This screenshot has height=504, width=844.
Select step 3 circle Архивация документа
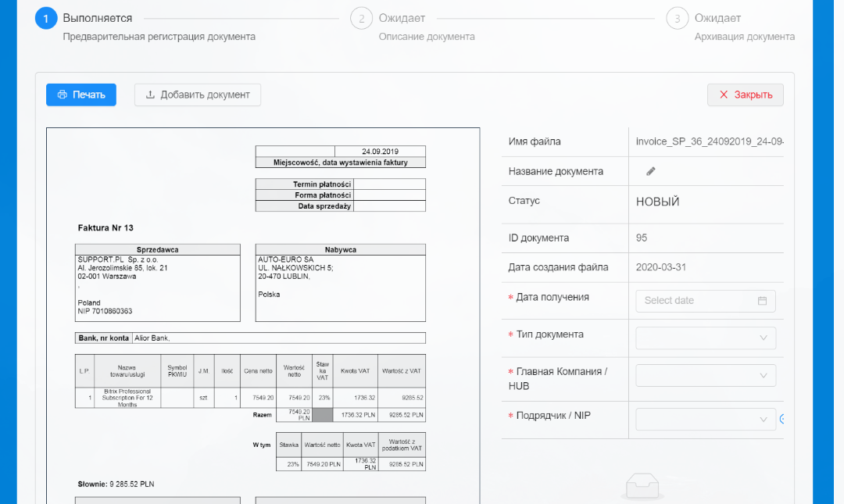[677, 18]
